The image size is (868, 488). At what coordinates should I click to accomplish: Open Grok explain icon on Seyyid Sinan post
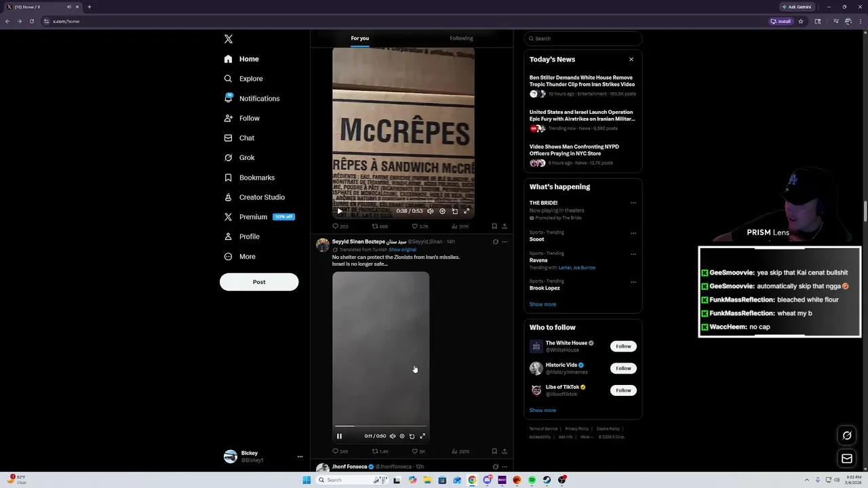coord(495,242)
